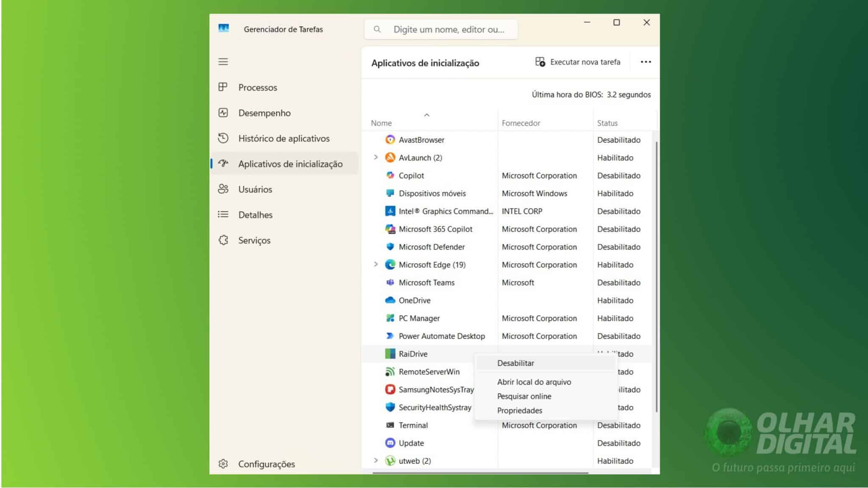The height and width of the screenshot is (488, 868).
Task: Open the Processos section icon
Action: coord(223,87)
